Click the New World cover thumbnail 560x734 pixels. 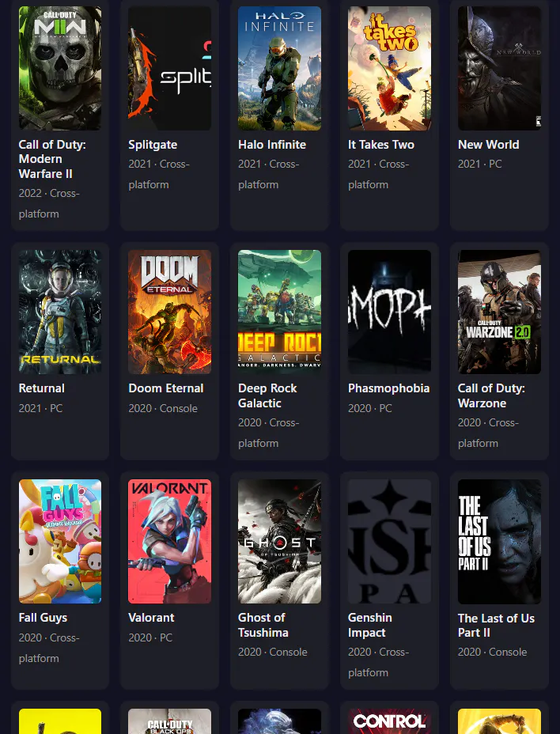[x=499, y=68]
